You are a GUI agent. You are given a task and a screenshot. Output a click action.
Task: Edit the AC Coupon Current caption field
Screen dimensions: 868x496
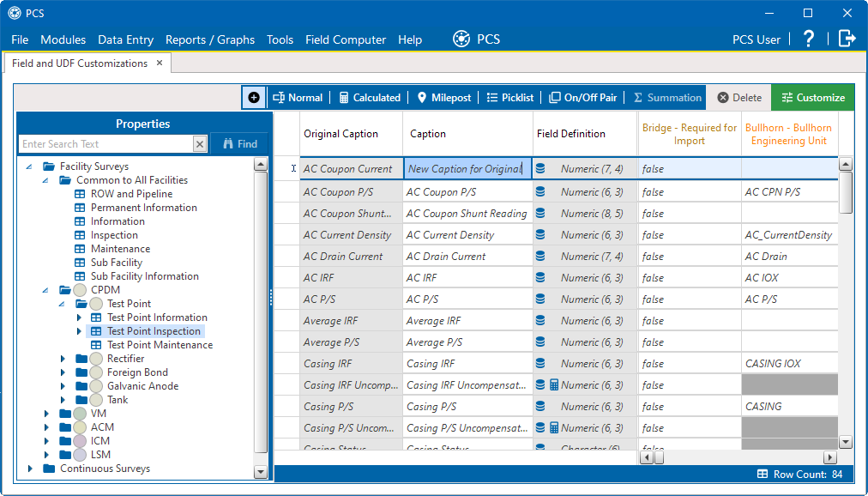coord(467,169)
